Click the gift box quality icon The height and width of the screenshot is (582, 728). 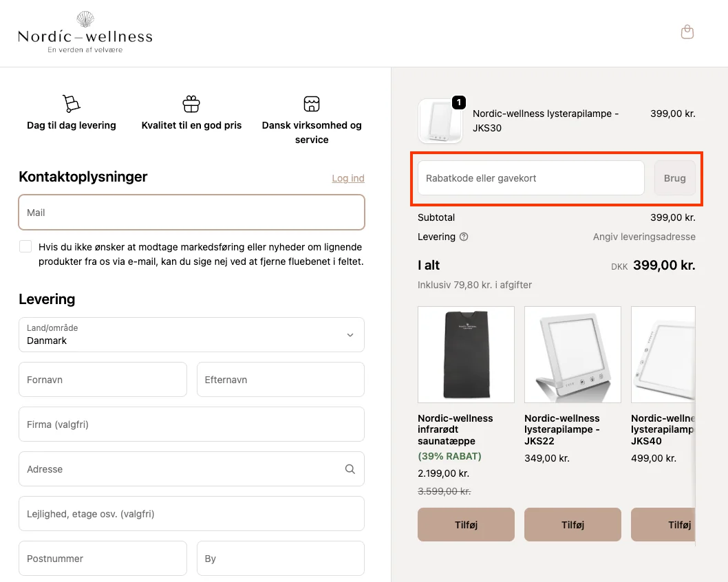pyautogui.click(x=191, y=104)
